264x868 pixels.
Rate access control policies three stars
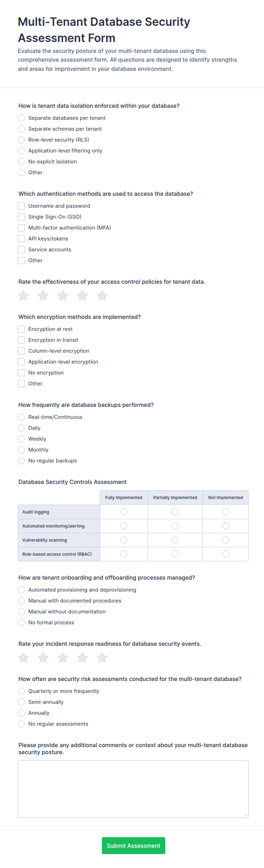point(63,295)
